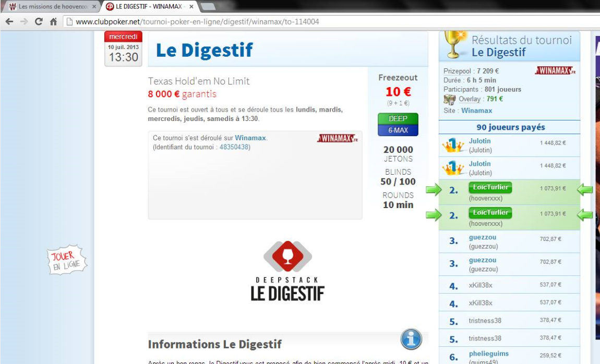Click the Rounds 10 min text
The width and height of the screenshot is (600, 364).
click(398, 200)
